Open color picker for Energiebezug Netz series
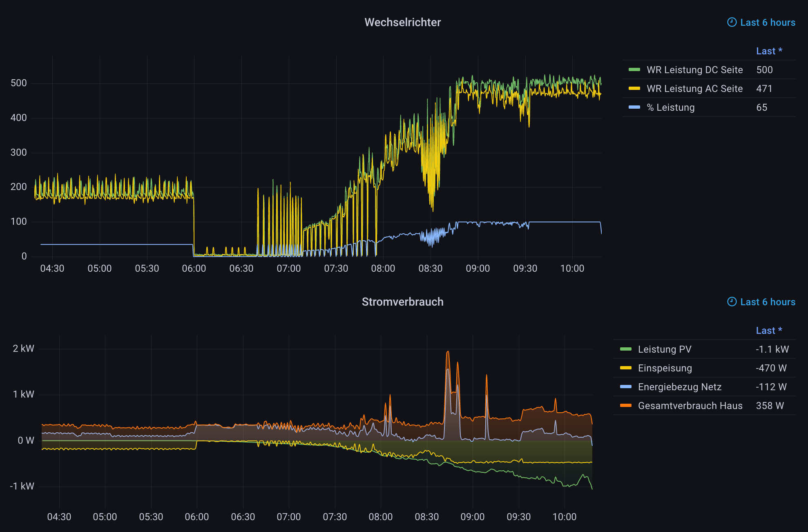The height and width of the screenshot is (532, 808). 626,387
